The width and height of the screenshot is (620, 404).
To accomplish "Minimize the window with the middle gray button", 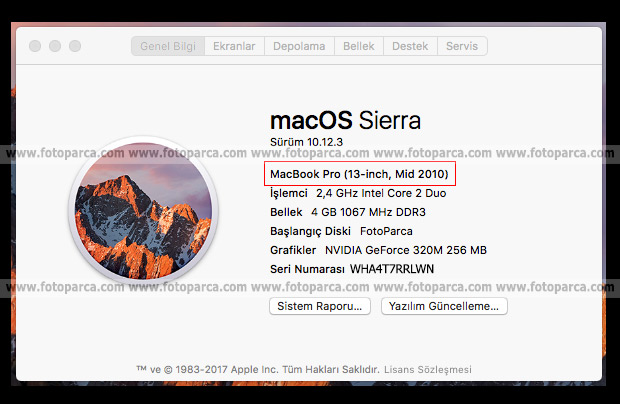I will pos(55,46).
